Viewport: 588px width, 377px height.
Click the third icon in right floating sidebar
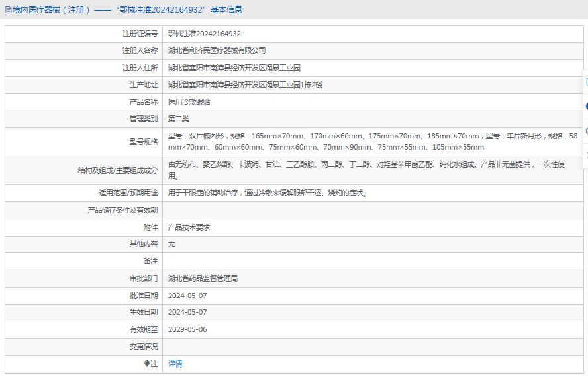point(586,130)
